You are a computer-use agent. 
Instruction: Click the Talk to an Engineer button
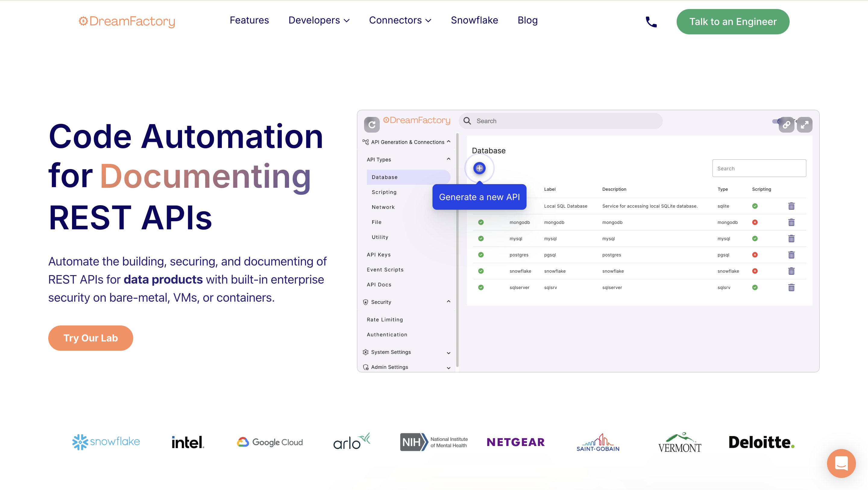click(x=733, y=21)
